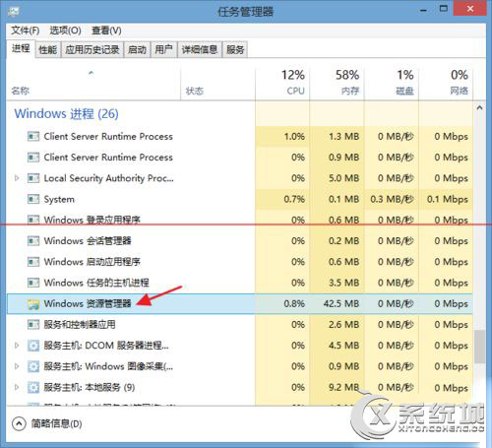Select the Windows 资源管理器 process row
The image size is (492, 448).
click(240, 304)
